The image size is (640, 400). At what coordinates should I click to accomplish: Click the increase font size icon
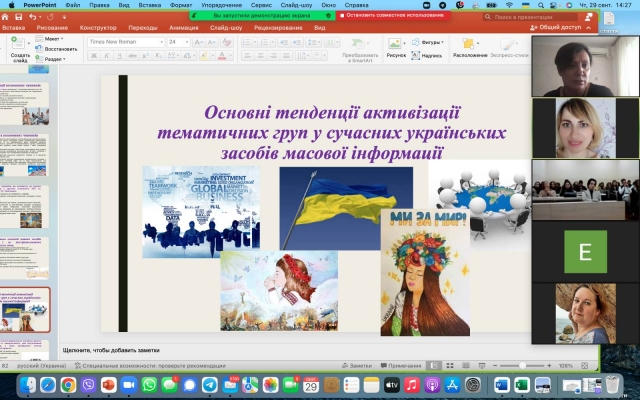click(x=199, y=42)
